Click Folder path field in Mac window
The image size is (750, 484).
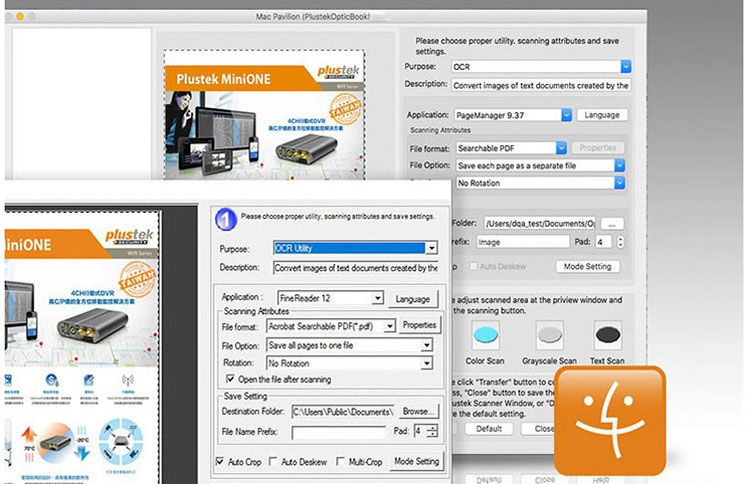click(540, 223)
